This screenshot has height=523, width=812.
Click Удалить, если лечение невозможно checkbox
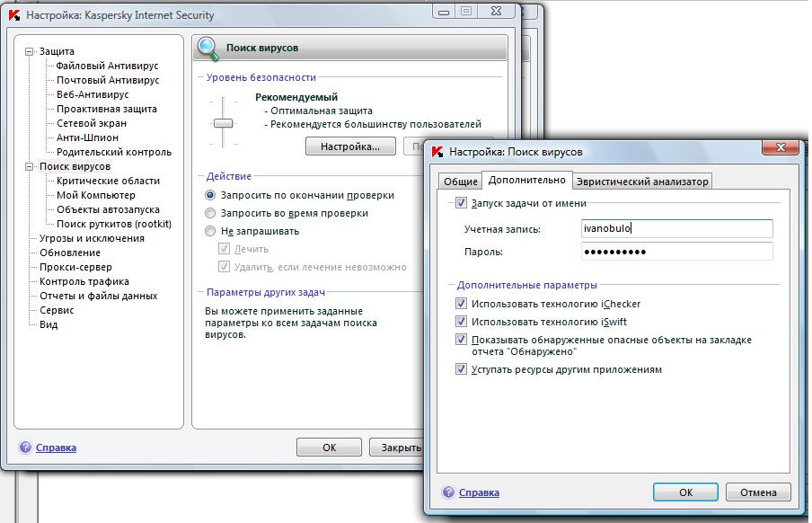tap(224, 267)
